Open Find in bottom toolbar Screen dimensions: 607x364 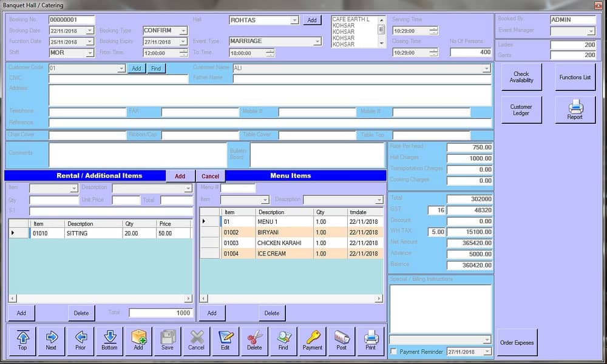[x=283, y=341]
